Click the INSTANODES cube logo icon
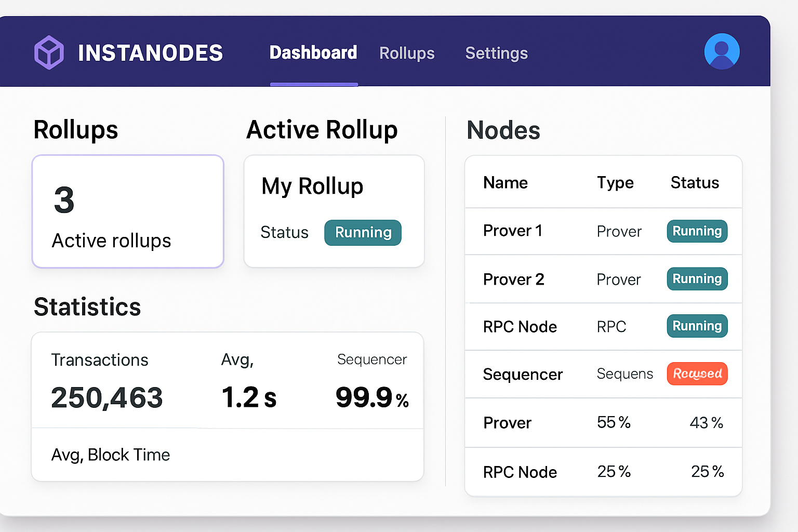The width and height of the screenshot is (798, 532). (49, 51)
